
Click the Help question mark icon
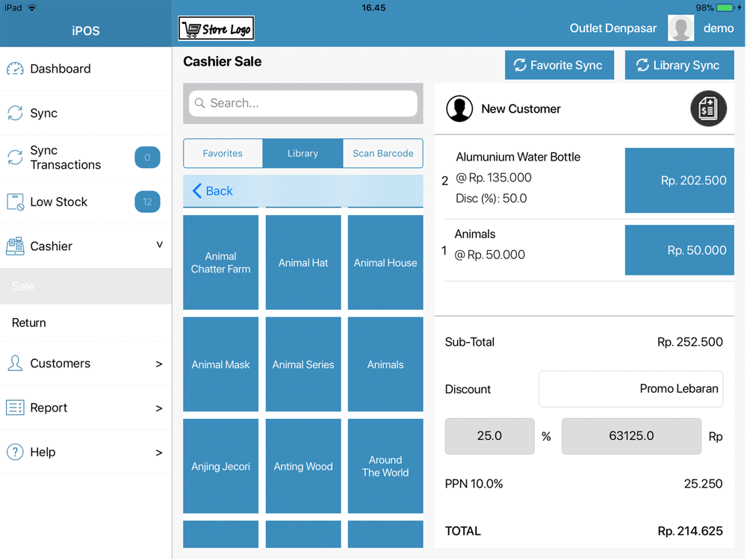(x=15, y=452)
